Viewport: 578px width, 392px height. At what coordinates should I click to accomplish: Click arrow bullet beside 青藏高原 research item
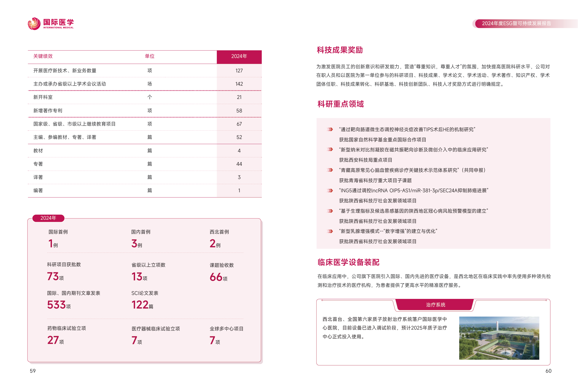tap(330, 170)
